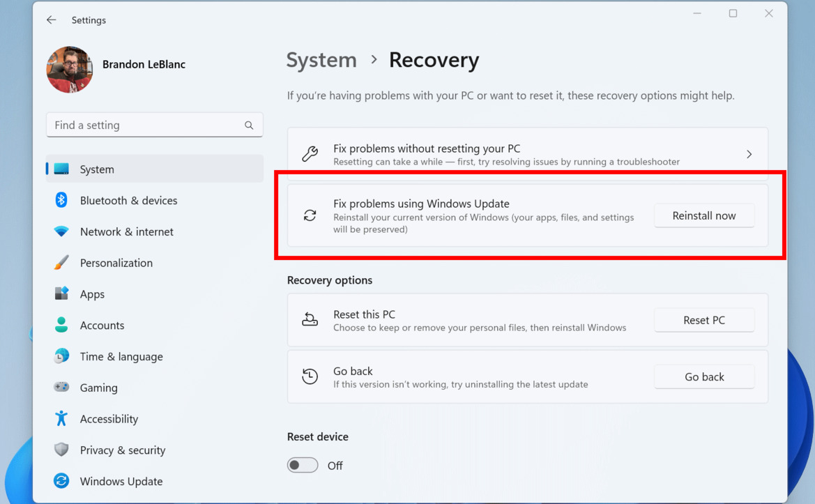The image size is (815, 504).
Task: Click the wrench troubleshoot icon
Action: (310, 154)
